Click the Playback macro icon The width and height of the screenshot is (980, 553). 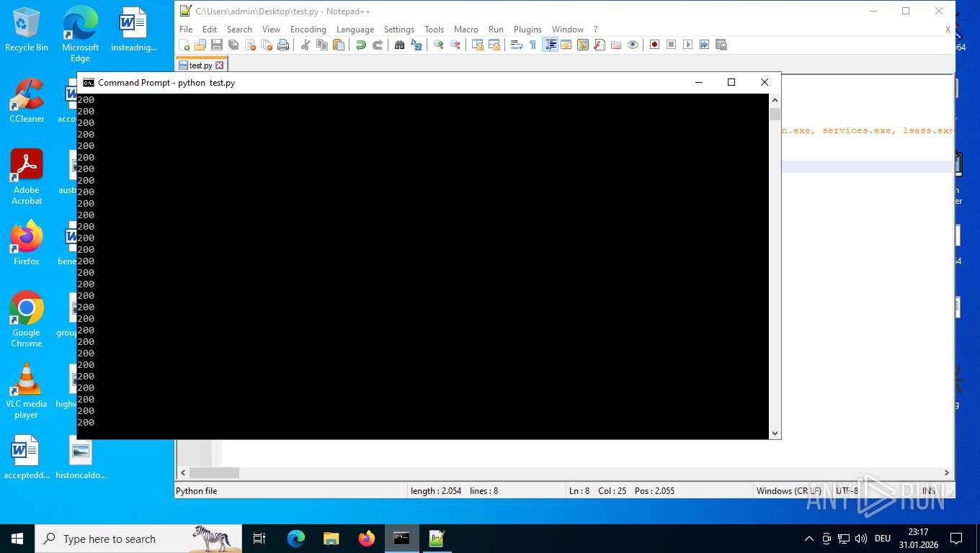tap(688, 45)
